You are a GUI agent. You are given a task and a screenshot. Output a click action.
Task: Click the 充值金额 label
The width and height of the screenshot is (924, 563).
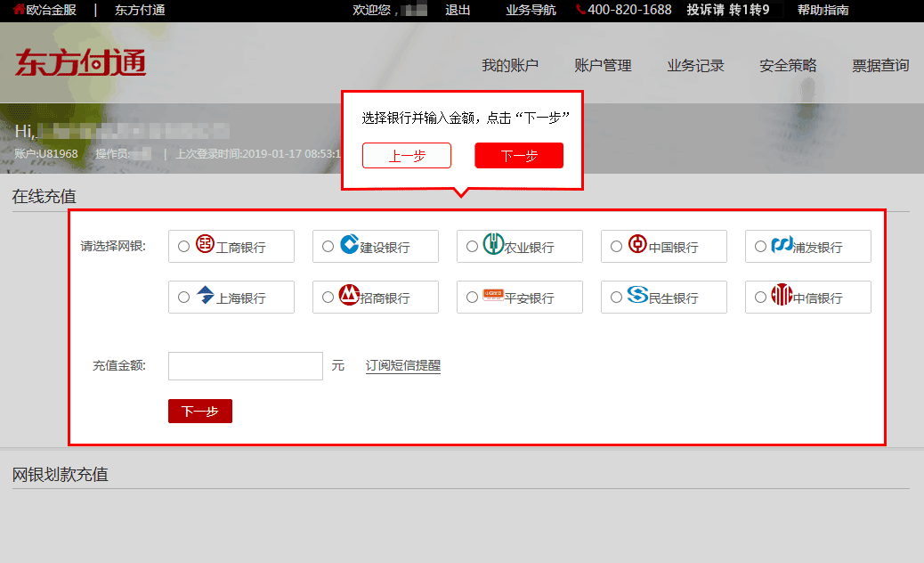point(119,365)
